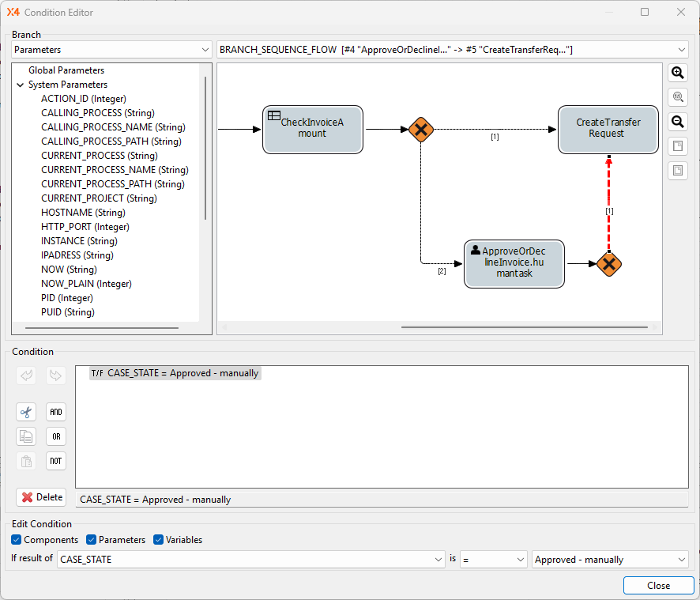Toggle the Parameters checkbox

[x=92, y=540]
